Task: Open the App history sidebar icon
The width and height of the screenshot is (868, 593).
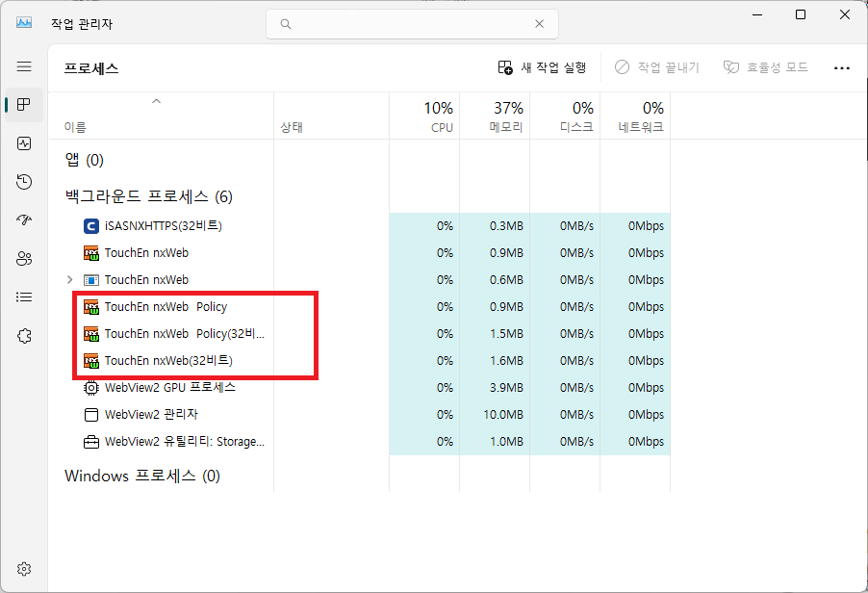Action: tap(24, 182)
